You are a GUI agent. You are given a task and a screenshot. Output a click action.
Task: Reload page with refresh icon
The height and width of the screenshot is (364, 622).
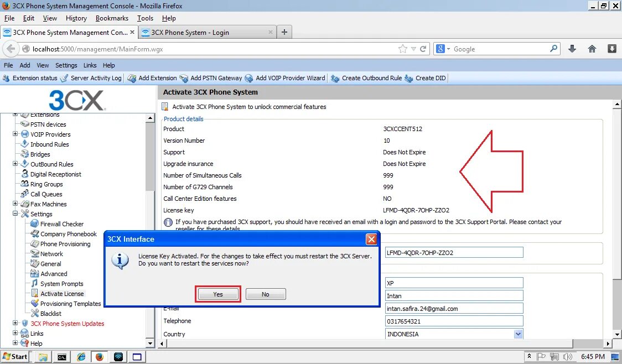point(423,49)
